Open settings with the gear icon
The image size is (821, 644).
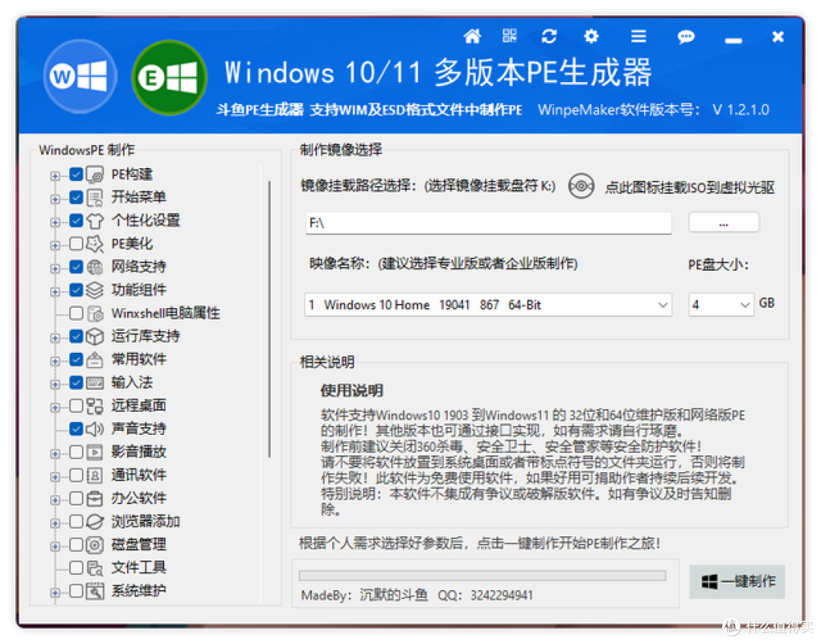(591, 36)
